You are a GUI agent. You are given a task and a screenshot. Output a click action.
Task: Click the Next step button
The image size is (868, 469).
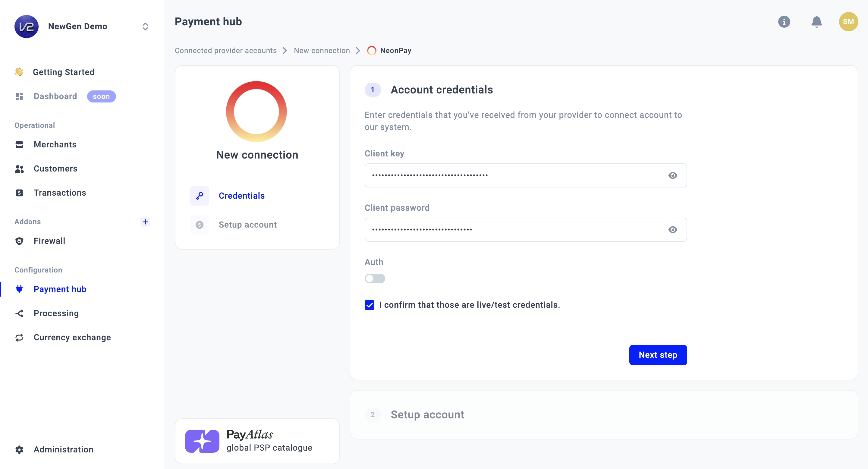[658, 355]
